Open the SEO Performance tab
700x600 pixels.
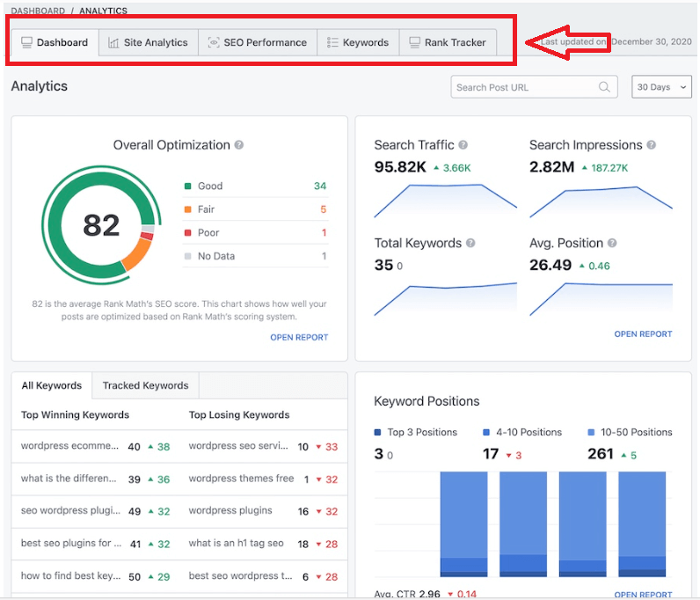pyautogui.click(x=258, y=42)
